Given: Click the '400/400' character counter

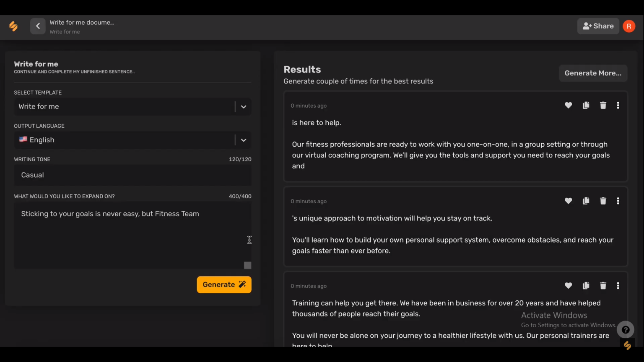Looking at the screenshot, I should click(240, 197).
